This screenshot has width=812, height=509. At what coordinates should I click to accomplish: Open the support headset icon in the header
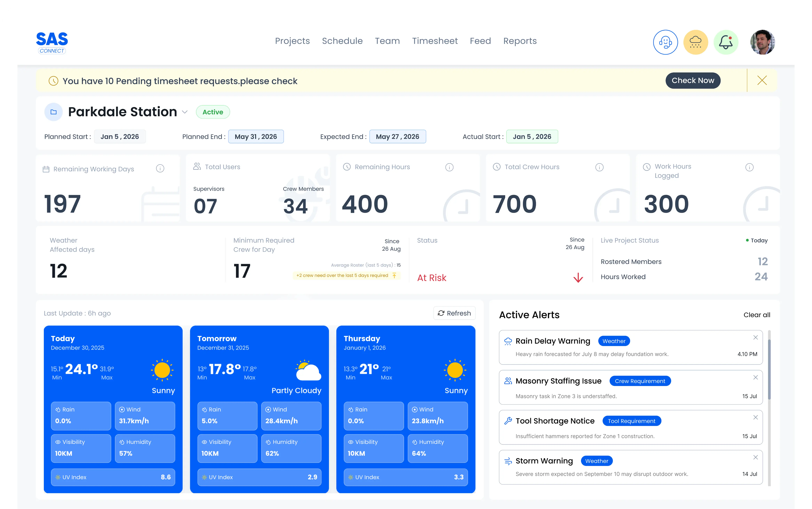(666, 42)
